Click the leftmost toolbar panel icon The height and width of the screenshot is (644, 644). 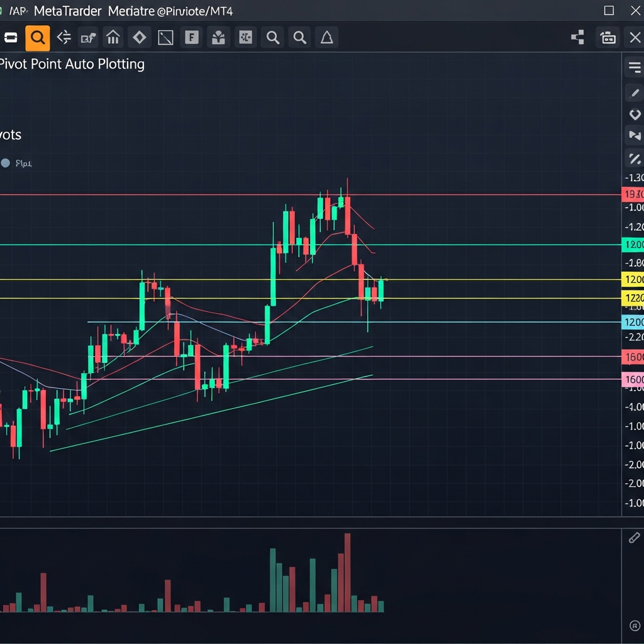[10, 38]
